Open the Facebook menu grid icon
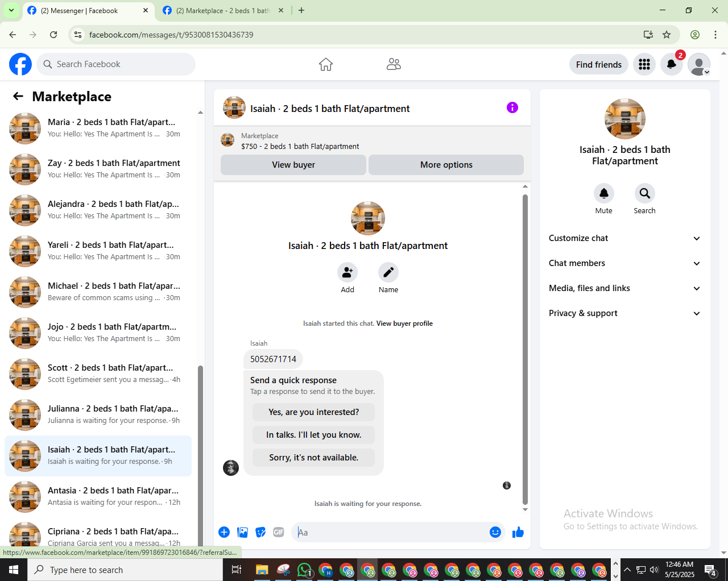728x581 pixels. coord(644,64)
